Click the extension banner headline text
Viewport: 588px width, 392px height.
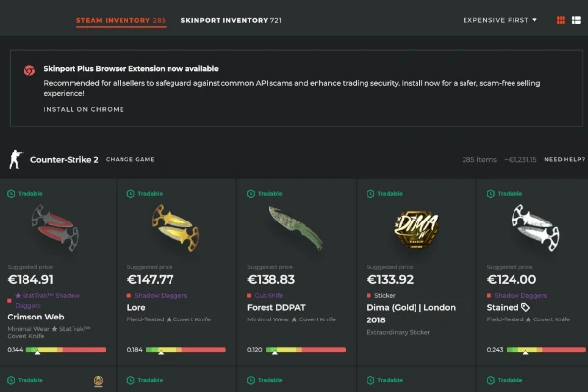click(x=131, y=69)
